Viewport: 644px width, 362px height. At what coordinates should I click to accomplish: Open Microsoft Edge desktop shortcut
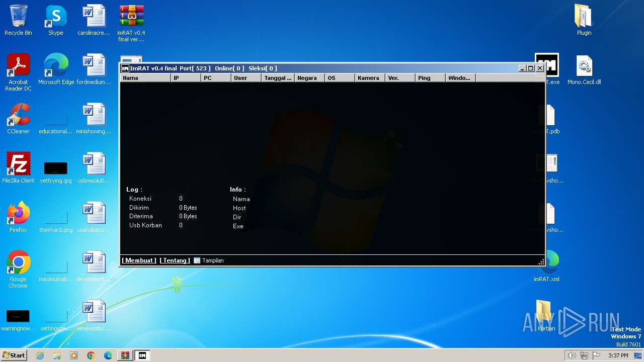point(56,69)
